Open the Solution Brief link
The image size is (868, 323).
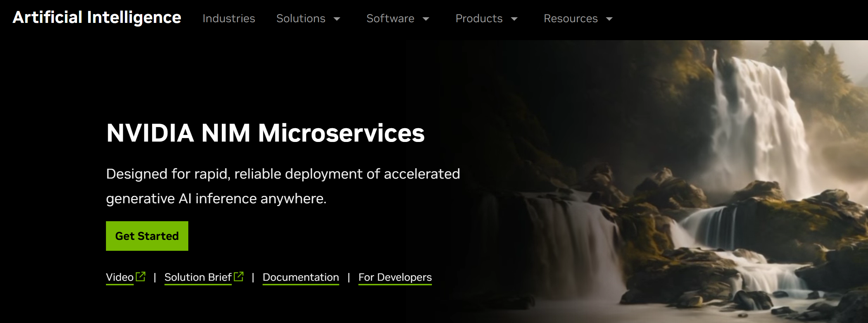(198, 277)
